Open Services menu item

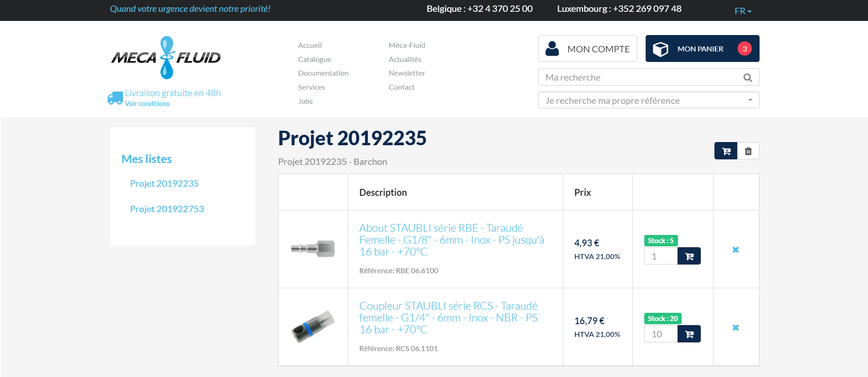pos(311,87)
